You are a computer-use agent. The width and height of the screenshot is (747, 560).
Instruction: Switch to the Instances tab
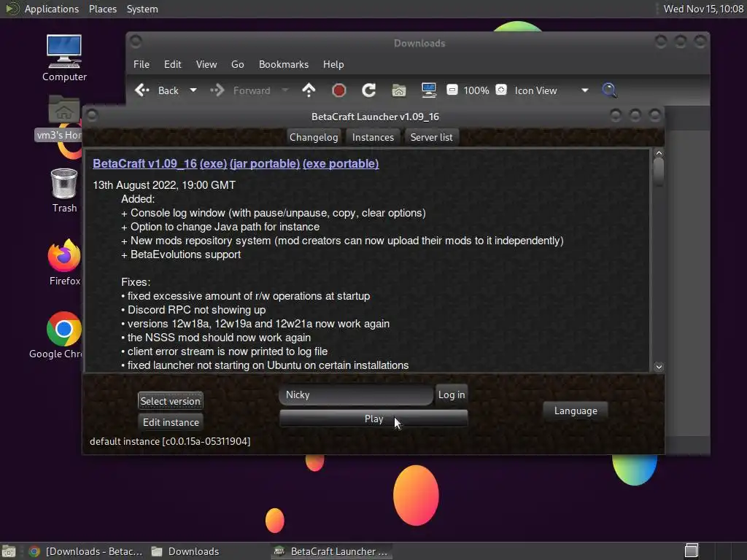[x=373, y=137]
